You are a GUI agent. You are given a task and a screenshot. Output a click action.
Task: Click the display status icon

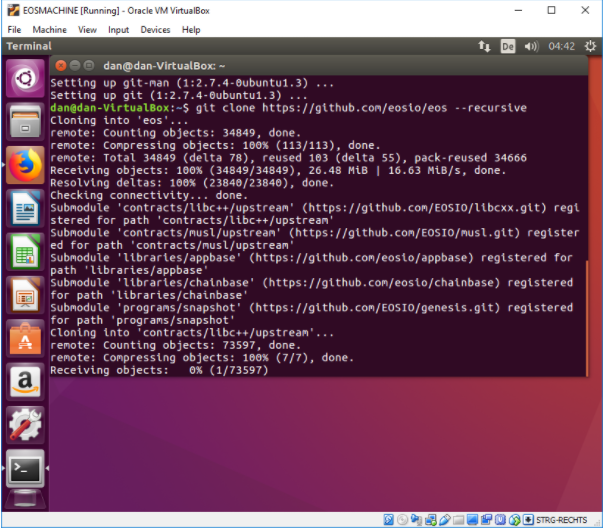472,520
